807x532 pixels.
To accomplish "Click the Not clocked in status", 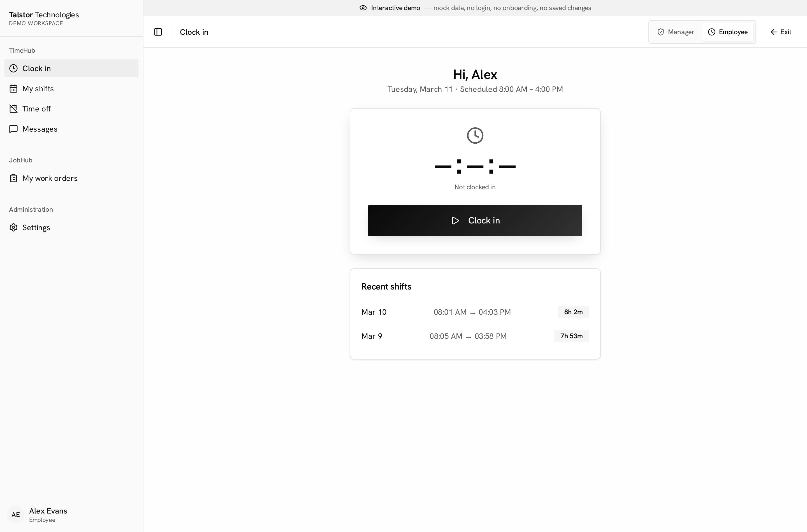I will coord(475,187).
